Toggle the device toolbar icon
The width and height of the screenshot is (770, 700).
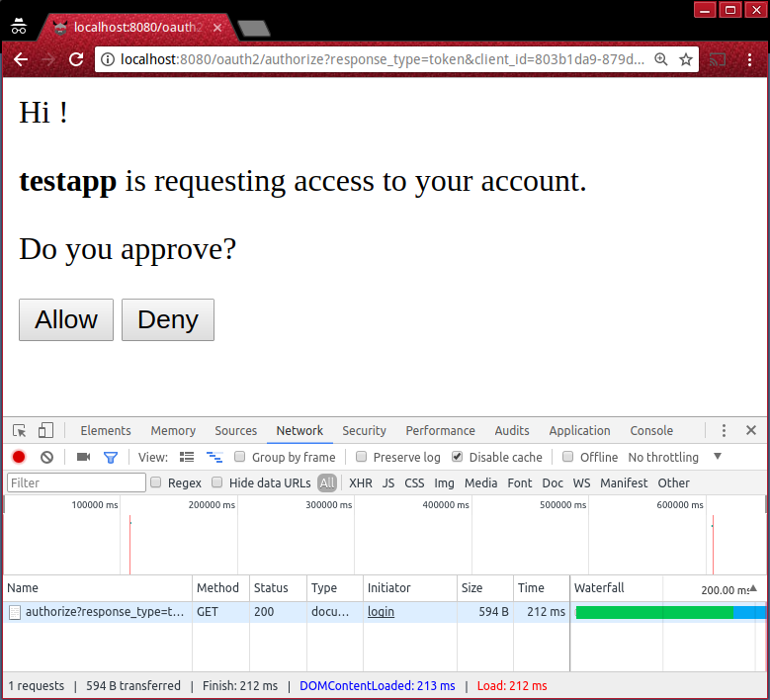click(45, 431)
